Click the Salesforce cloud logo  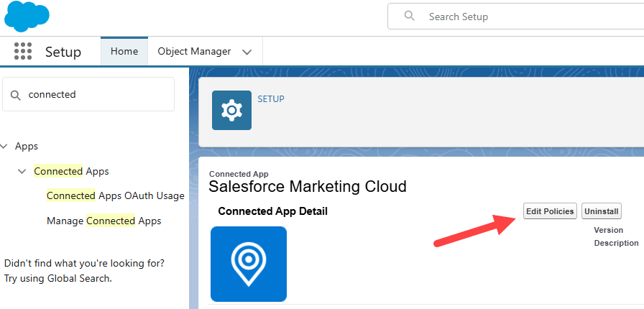click(x=27, y=17)
